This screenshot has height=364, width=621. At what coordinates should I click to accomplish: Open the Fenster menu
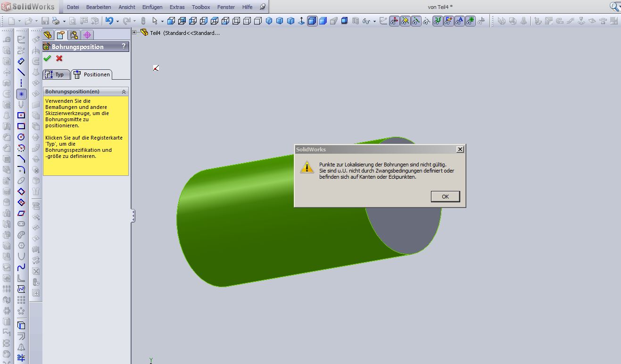226,7
